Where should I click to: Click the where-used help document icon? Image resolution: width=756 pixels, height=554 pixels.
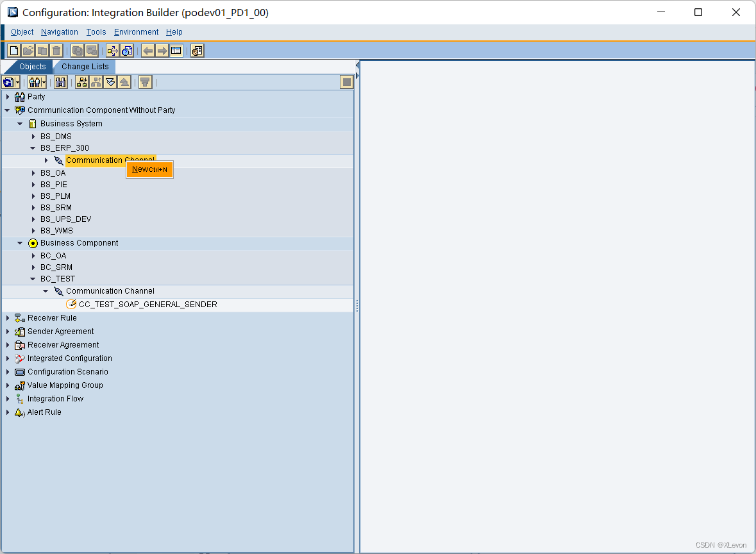[127, 51]
